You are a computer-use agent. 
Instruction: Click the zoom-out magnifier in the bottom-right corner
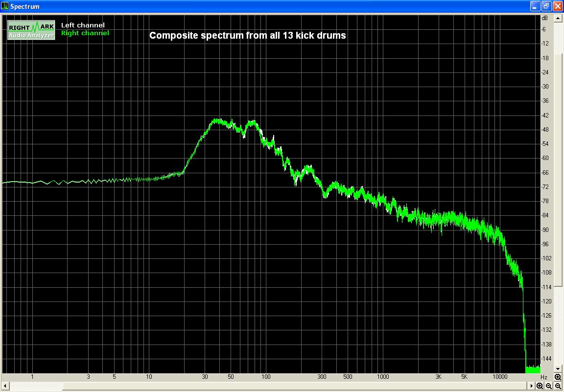point(558,386)
